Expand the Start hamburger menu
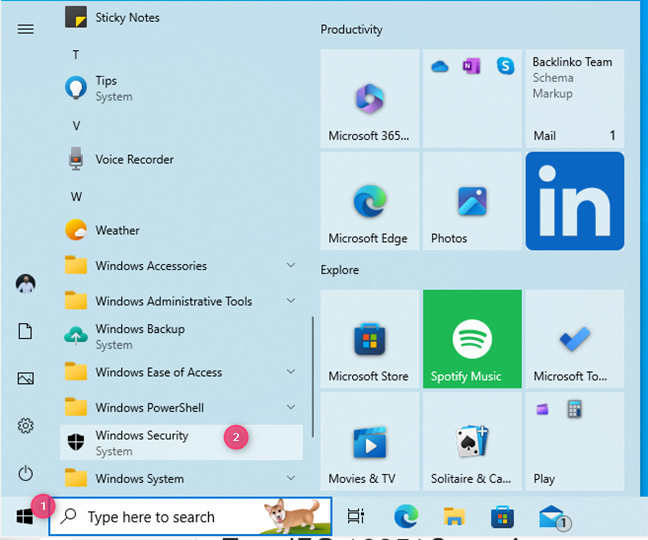The height and width of the screenshot is (540, 648). (x=26, y=29)
